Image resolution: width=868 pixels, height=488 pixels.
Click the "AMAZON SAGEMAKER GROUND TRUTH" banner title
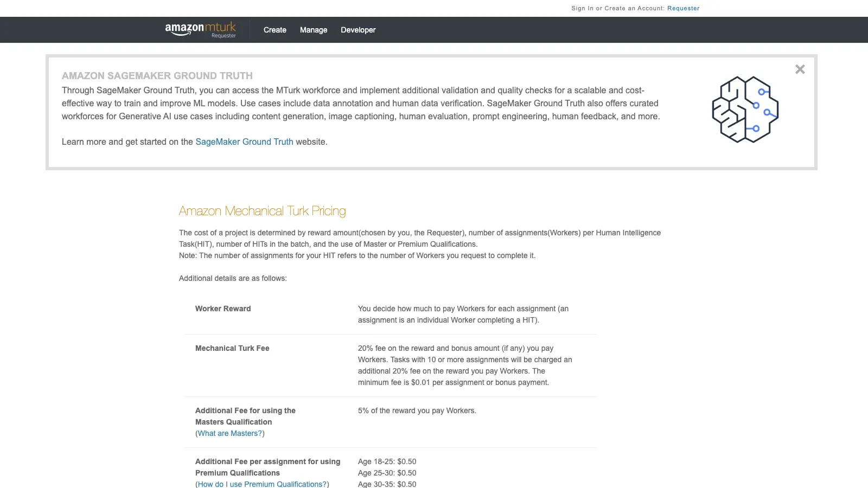pyautogui.click(x=157, y=76)
